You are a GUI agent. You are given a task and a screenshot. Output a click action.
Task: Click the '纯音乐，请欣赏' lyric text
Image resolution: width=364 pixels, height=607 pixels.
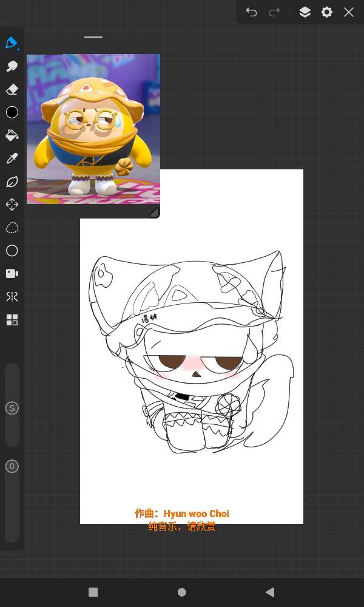[x=182, y=527]
